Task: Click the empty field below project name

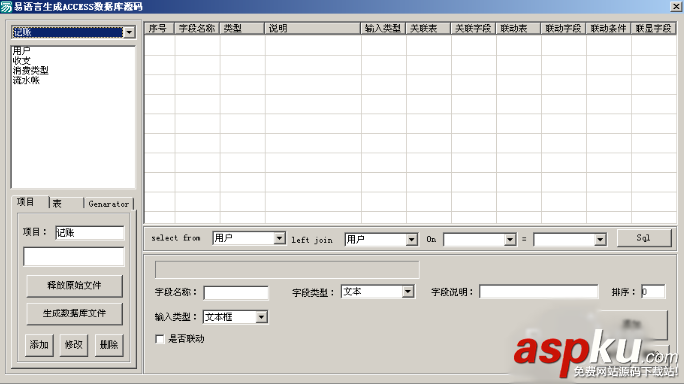Action: coord(74,257)
